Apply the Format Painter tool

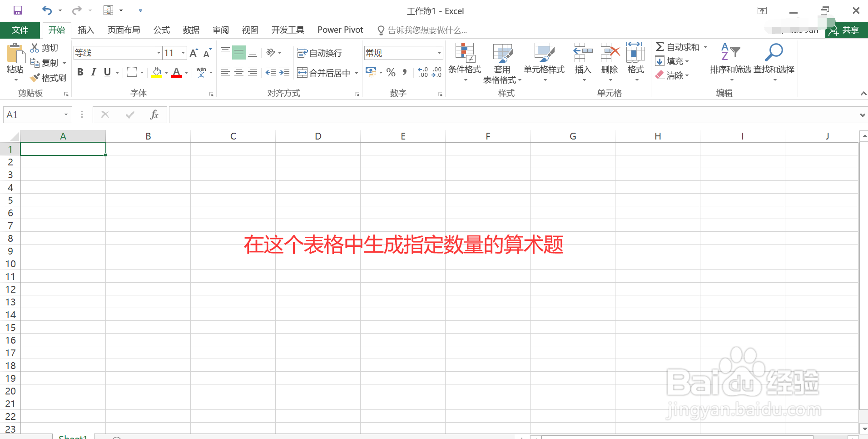(x=48, y=77)
